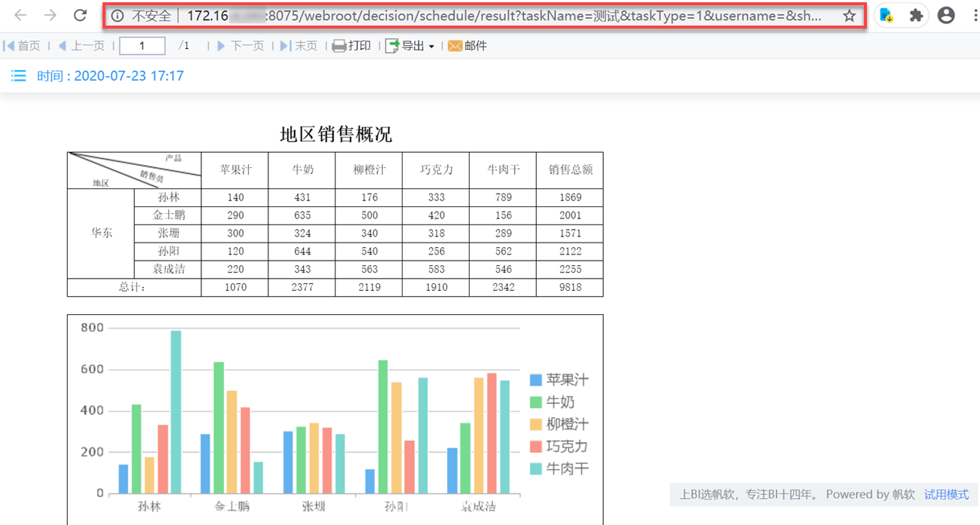Click the 总计 row label
The width and height of the screenshot is (980, 525).
(135, 288)
